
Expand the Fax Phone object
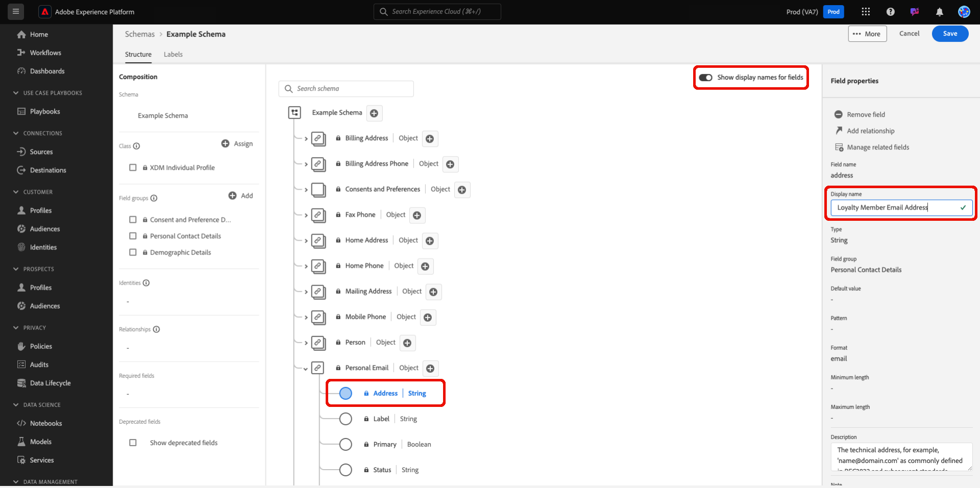[306, 215]
